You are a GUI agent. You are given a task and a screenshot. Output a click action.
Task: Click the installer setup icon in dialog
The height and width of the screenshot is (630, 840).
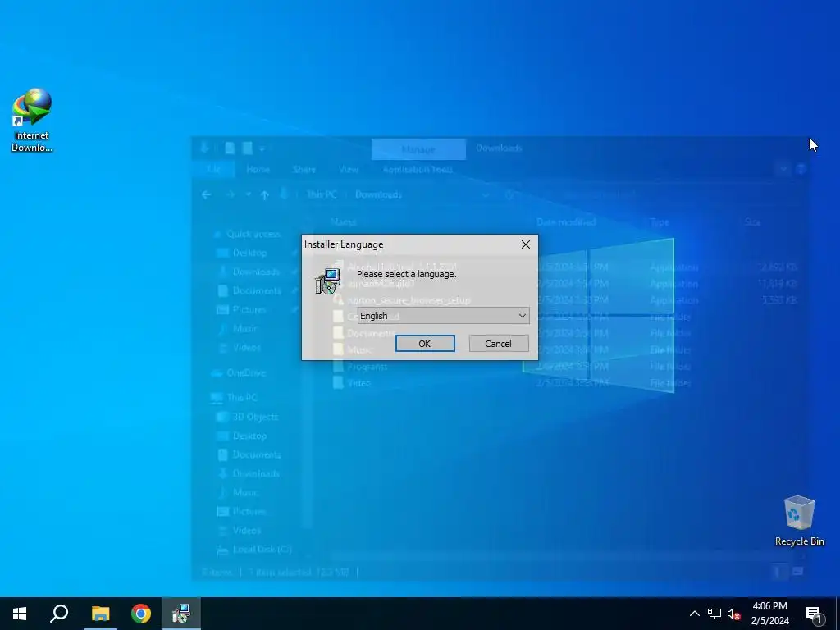(x=327, y=281)
